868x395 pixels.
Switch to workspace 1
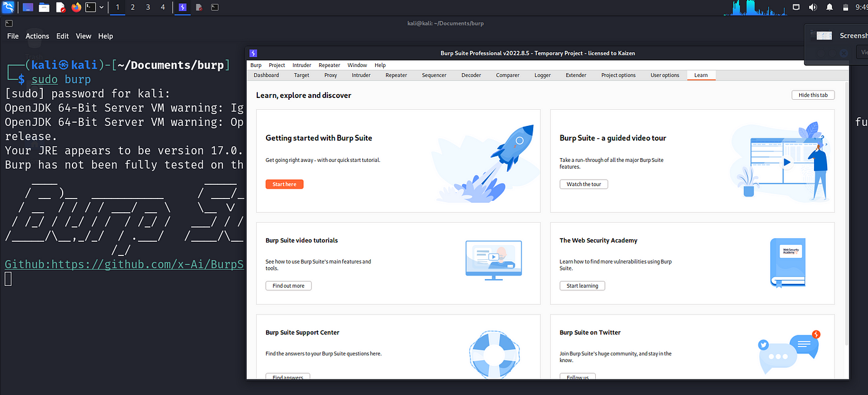coord(118,7)
